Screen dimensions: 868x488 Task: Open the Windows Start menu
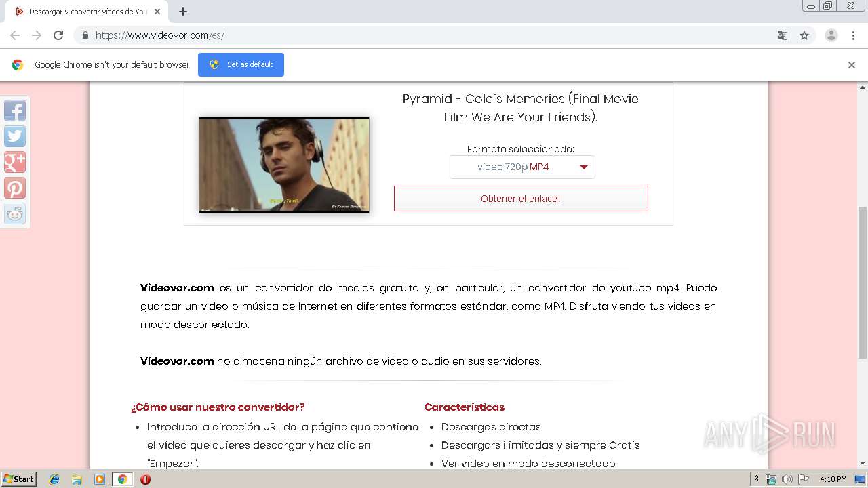click(x=19, y=479)
